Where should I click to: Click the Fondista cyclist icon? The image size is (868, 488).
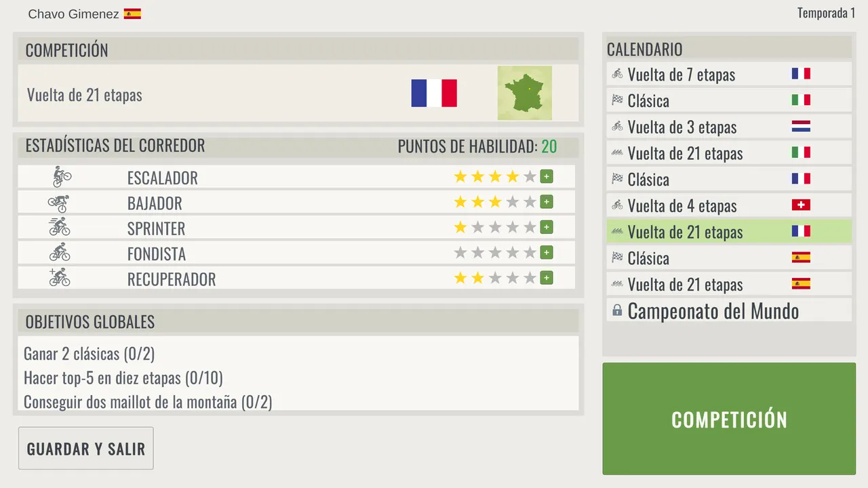[60, 252]
